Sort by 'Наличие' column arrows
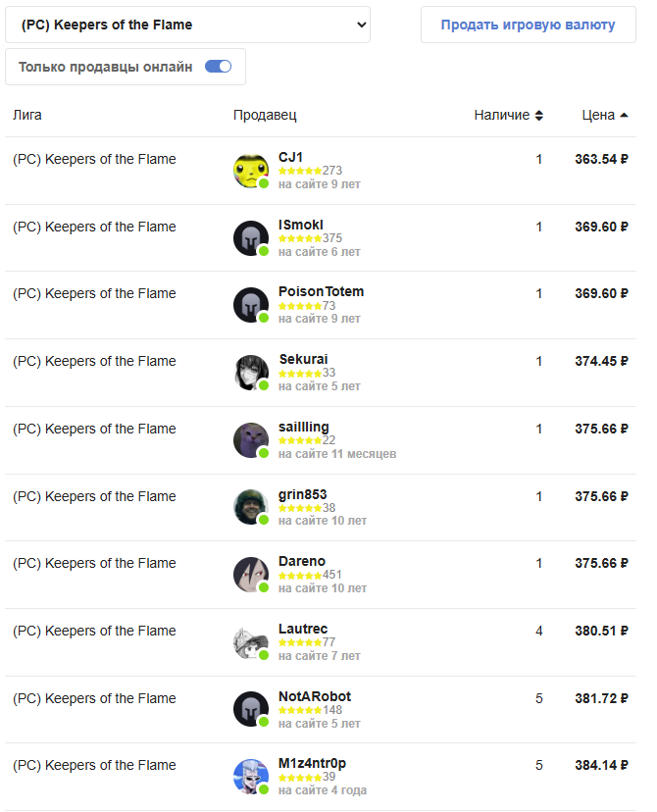This screenshot has height=812, width=657. click(538, 116)
